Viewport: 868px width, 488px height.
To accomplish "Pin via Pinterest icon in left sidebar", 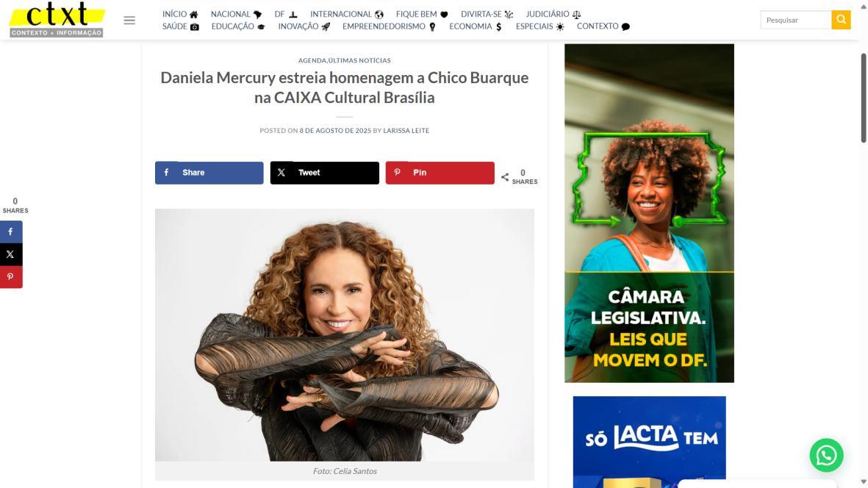I will click(11, 277).
